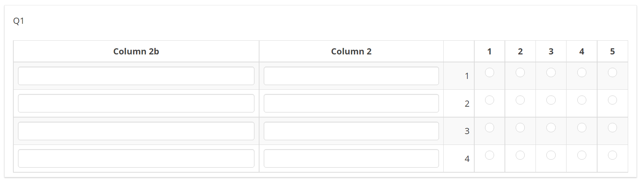Image resolution: width=644 pixels, height=182 pixels.
Task: Focus Column 2 field in row 4
Action: (x=351, y=159)
